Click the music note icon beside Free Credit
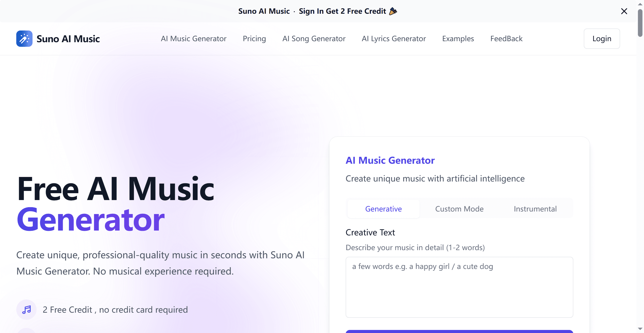This screenshot has height=333, width=644. 26,309
